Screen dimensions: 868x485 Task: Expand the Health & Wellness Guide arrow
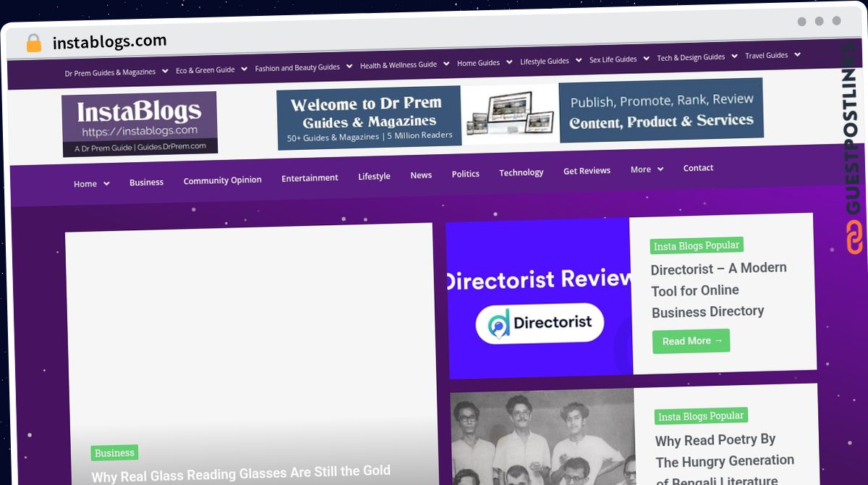coord(446,64)
